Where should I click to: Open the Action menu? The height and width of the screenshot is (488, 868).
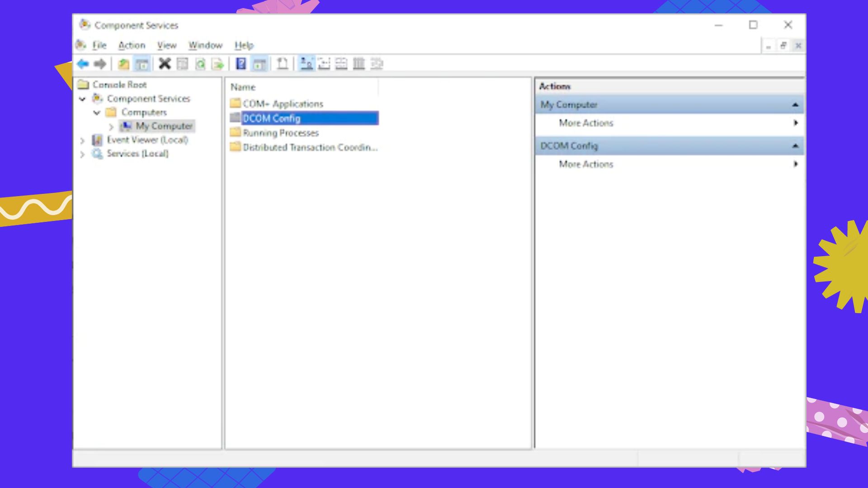point(132,45)
